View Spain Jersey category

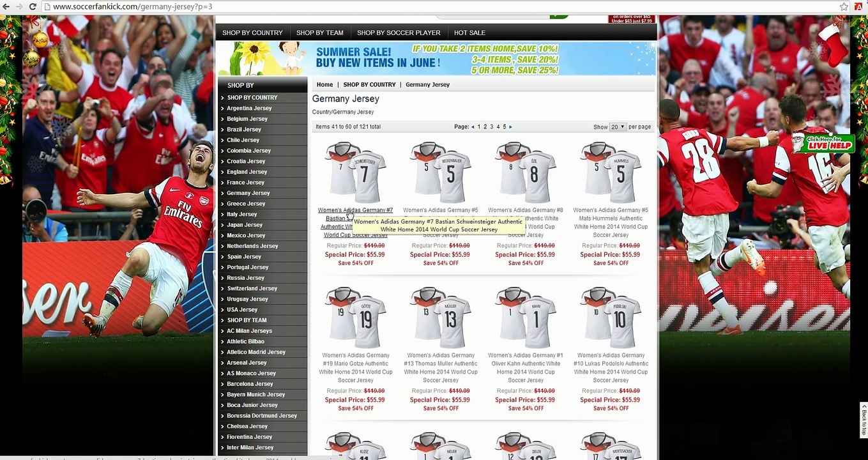coord(244,257)
